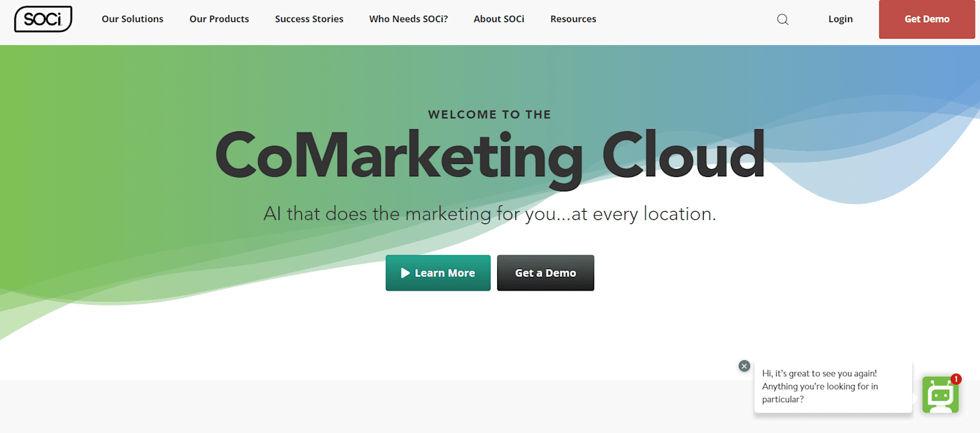Open the About SOCi menu
This screenshot has height=433, width=980.
pyautogui.click(x=499, y=19)
